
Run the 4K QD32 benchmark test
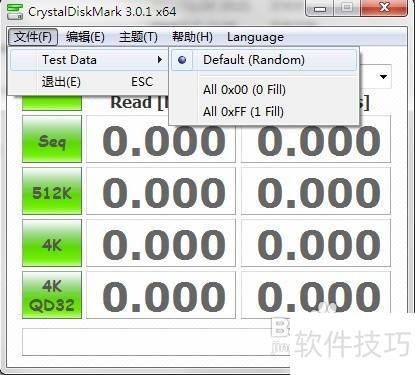(x=52, y=295)
